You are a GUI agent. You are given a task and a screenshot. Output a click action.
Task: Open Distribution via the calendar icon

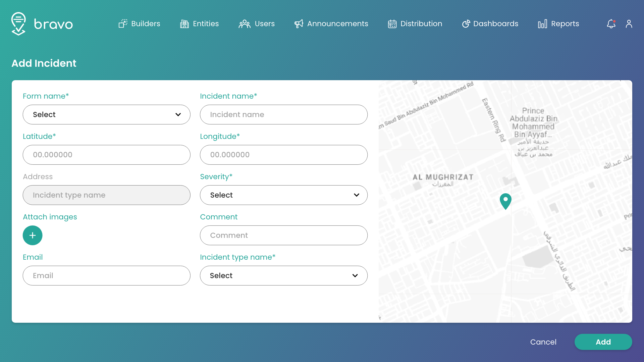[392, 23]
